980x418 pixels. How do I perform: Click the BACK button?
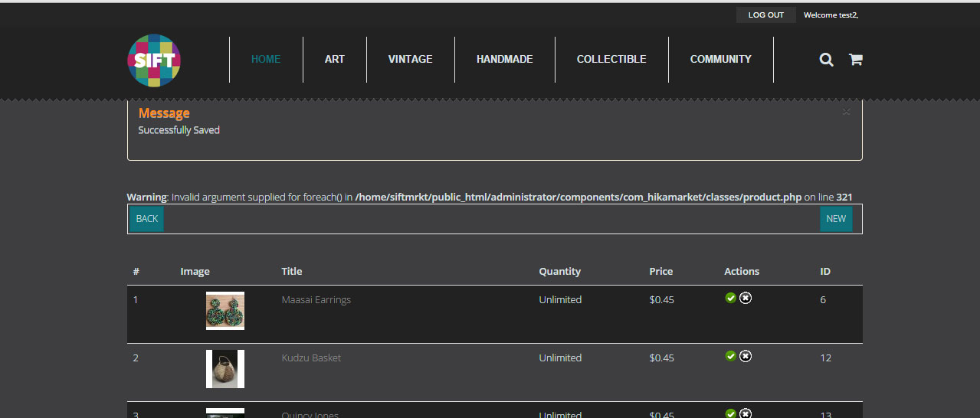click(x=147, y=219)
